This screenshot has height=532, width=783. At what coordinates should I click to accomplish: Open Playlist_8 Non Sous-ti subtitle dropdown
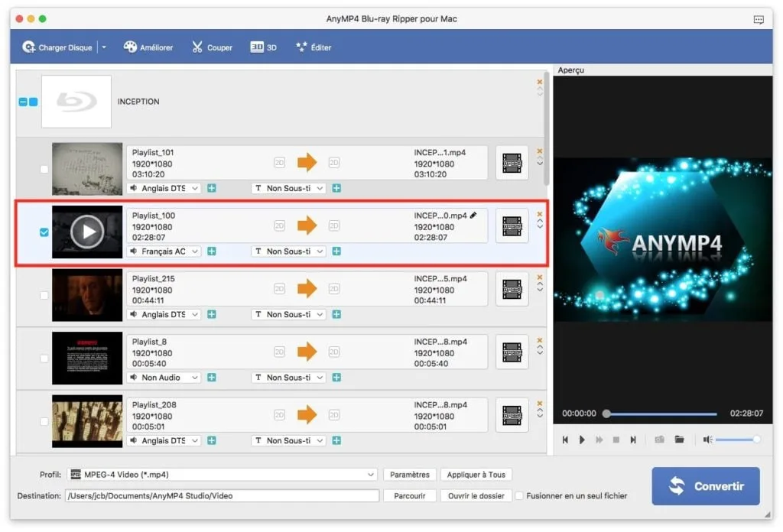click(288, 378)
